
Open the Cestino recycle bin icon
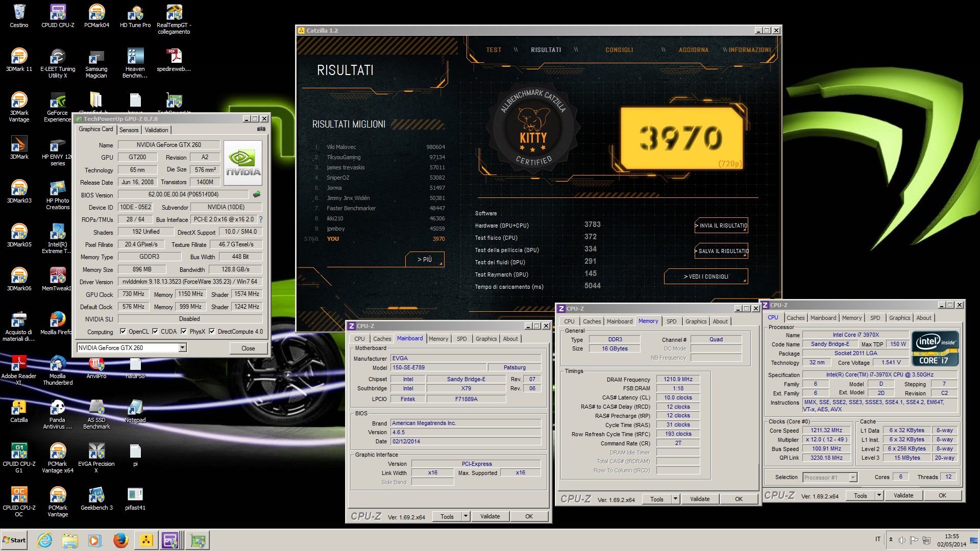19,16
